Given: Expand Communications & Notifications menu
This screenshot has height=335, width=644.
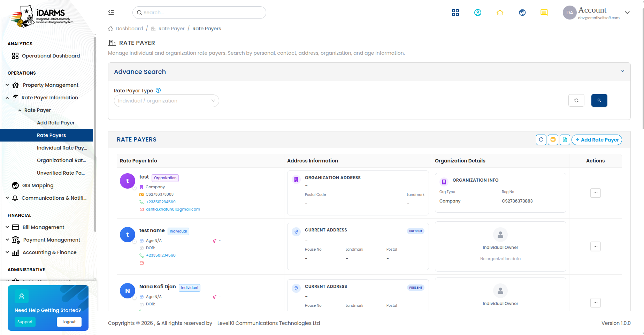Looking at the screenshot, I should click(x=47, y=198).
